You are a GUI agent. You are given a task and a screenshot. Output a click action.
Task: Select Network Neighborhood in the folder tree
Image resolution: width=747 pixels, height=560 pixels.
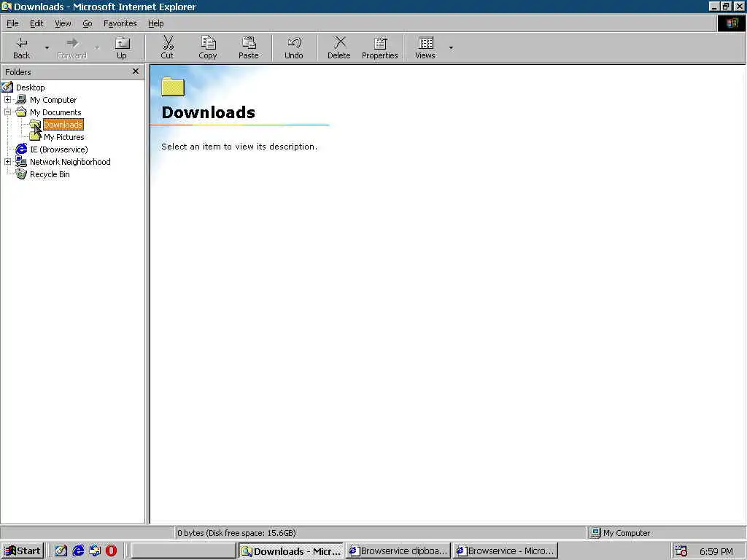click(70, 162)
